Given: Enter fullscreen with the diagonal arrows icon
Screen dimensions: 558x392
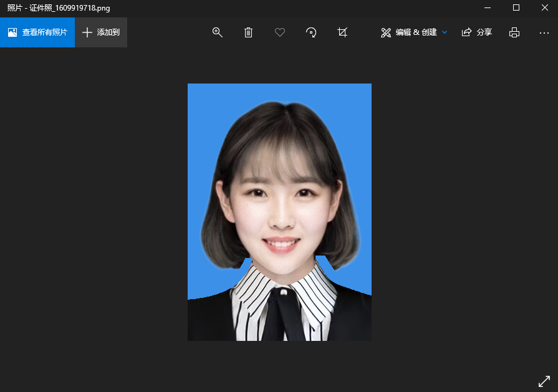Looking at the screenshot, I should (x=544, y=381).
